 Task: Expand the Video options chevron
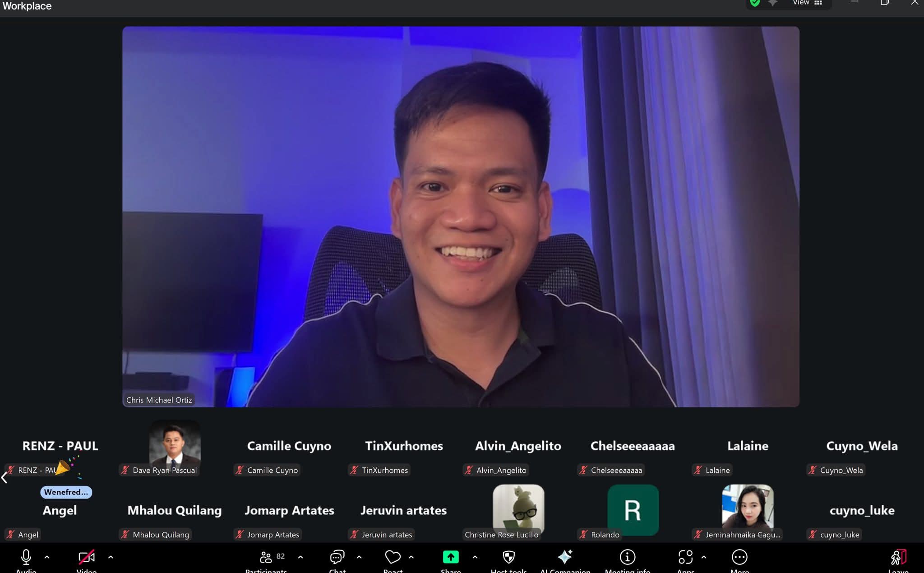111,557
